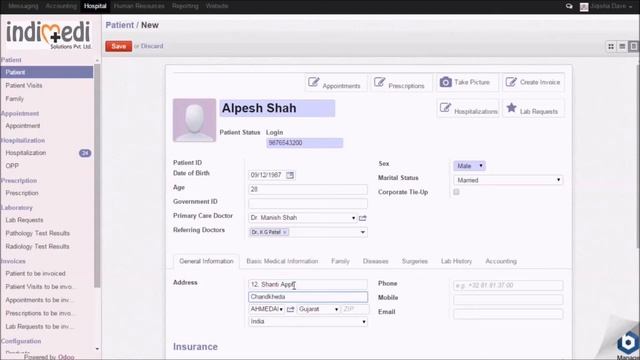Open the Messaging top menu

[x=23, y=6]
